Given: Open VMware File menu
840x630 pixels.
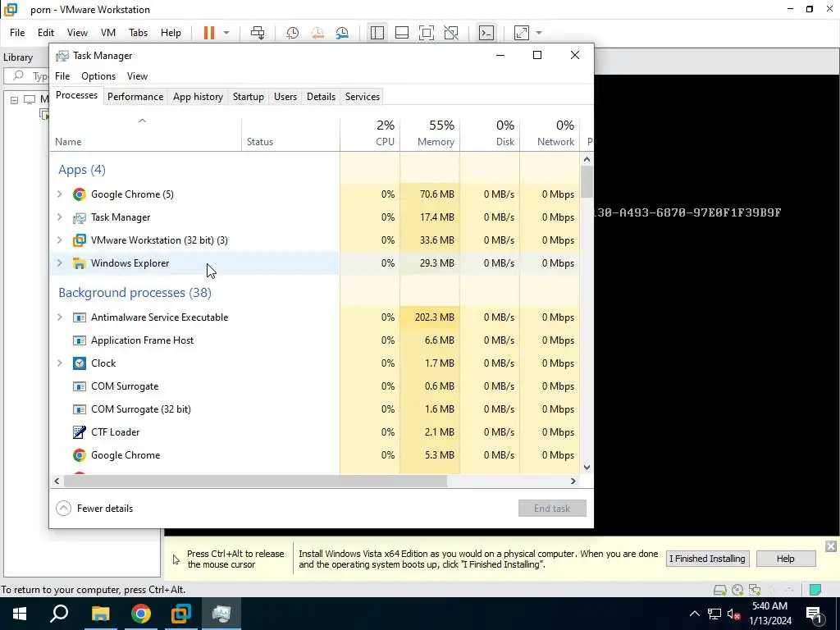Looking at the screenshot, I should tap(17, 33).
